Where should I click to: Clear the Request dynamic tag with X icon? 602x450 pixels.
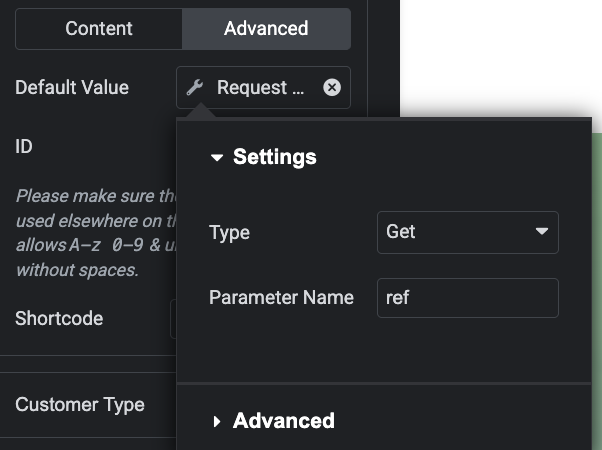[332, 88]
